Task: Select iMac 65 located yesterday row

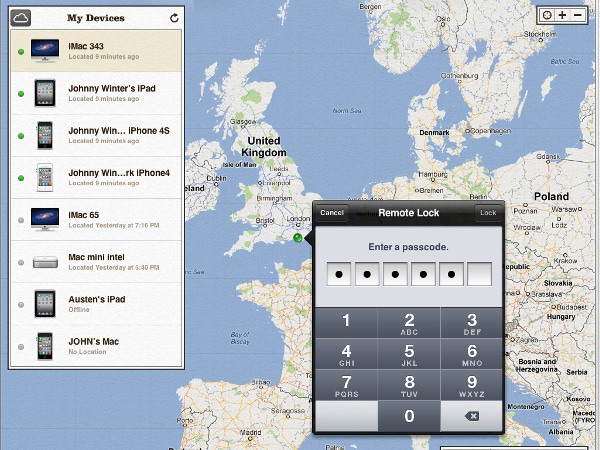Action: coord(96,220)
